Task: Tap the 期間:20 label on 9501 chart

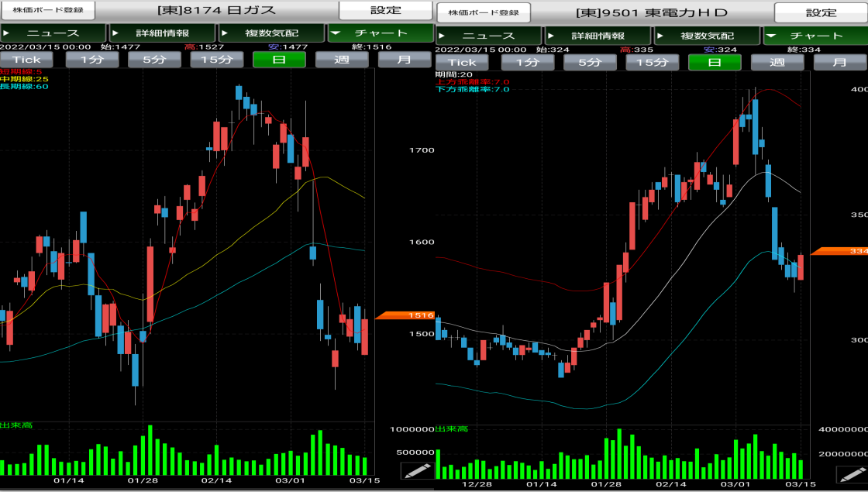Action: [x=454, y=74]
